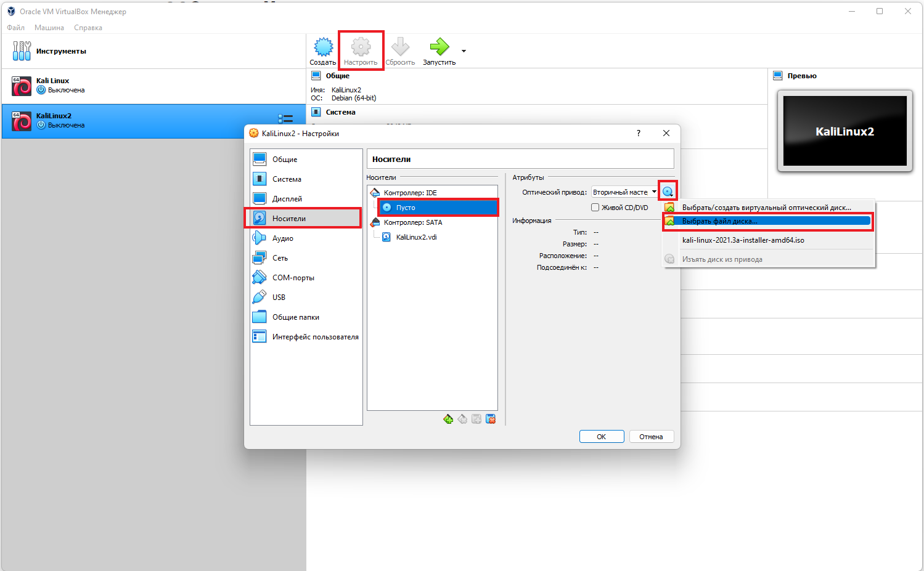Screen dimensions: 924x571
Task: Click the Общие section header in details
Action: coord(338,76)
